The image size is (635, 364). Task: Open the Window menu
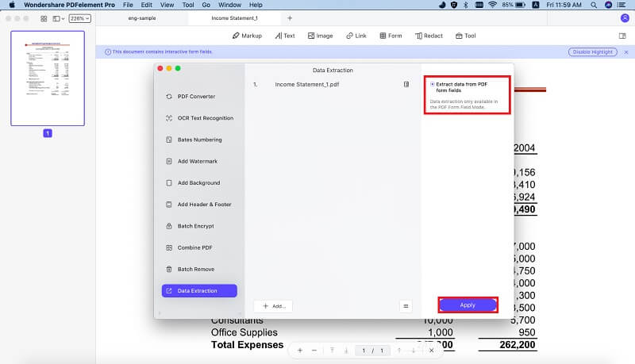point(229,5)
